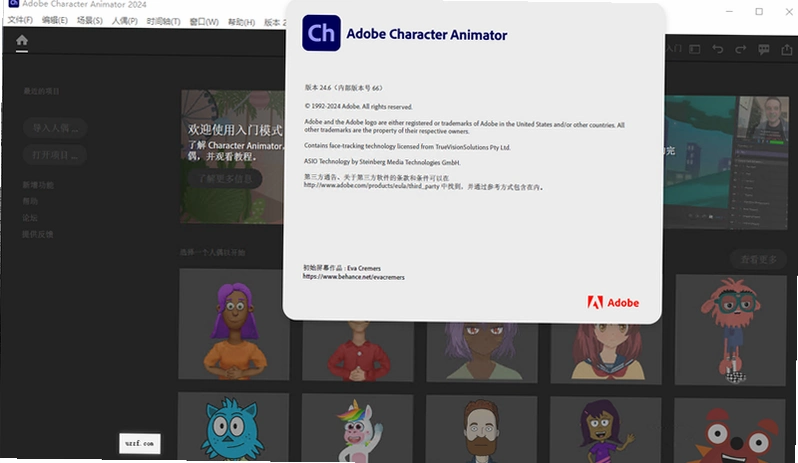Select the red-shirt puppet thumbnail
Screen dimensions: 798x463
358,351
